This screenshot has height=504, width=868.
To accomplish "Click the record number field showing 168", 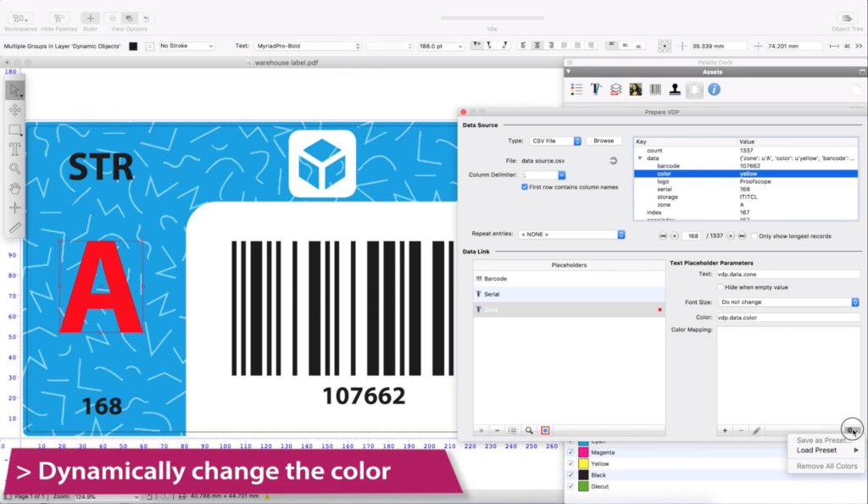I will pyautogui.click(x=693, y=236).
